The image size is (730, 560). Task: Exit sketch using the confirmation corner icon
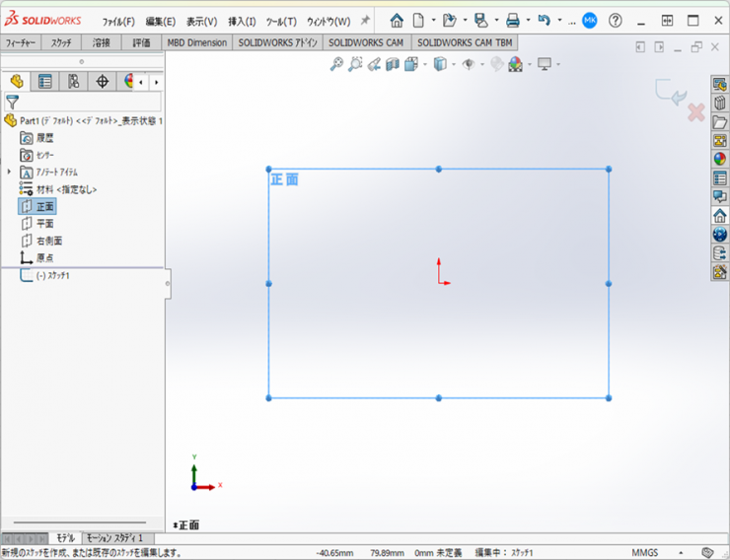[669, 92]
